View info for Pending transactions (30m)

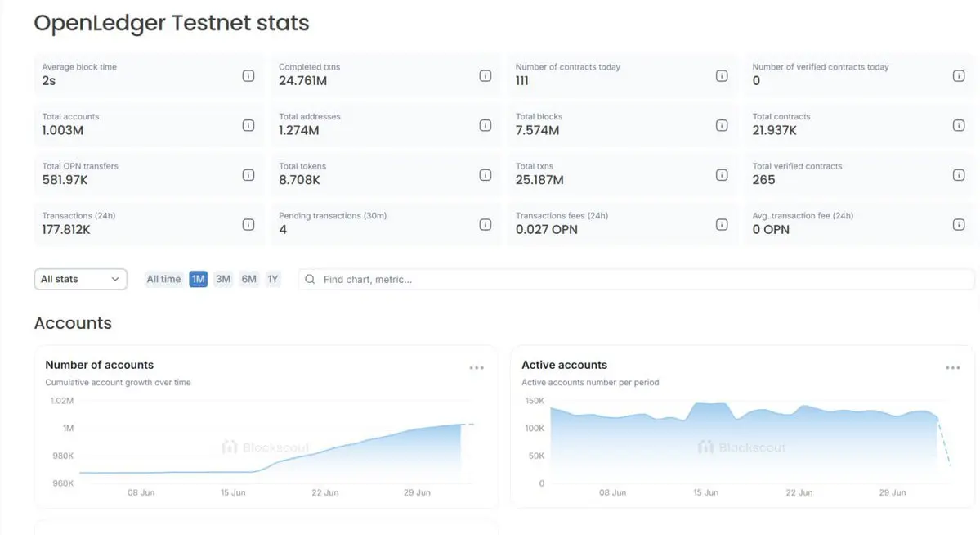click(x=485, y=224)
